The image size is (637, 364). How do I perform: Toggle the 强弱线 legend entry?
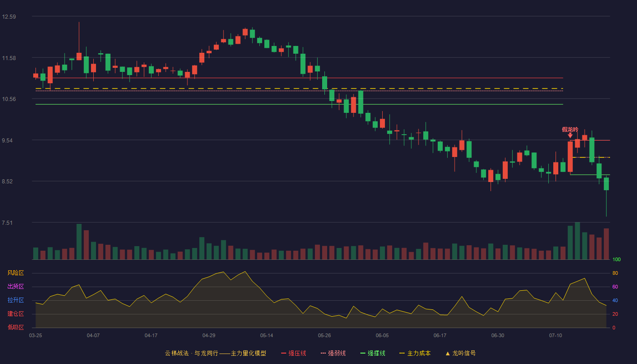coord(333,353)
